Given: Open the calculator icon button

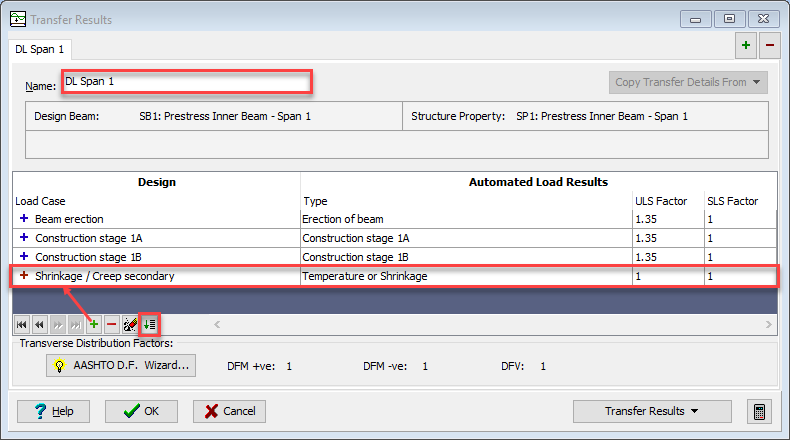Looking at the screenshot, I should (759, 411).
